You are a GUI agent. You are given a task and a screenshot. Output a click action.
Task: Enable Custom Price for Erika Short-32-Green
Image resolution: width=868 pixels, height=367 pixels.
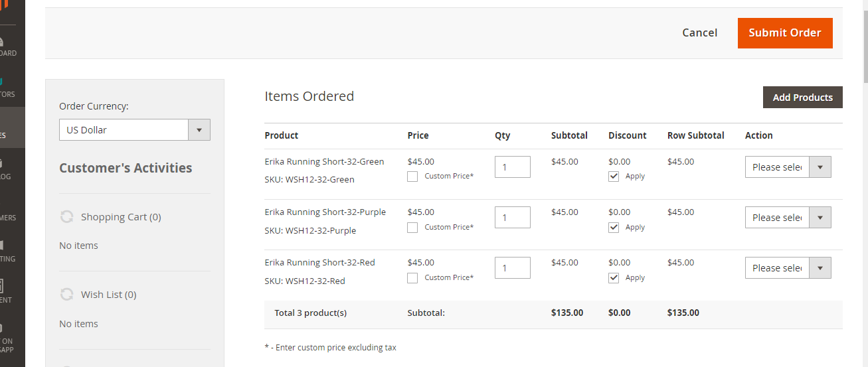[412, 177]
